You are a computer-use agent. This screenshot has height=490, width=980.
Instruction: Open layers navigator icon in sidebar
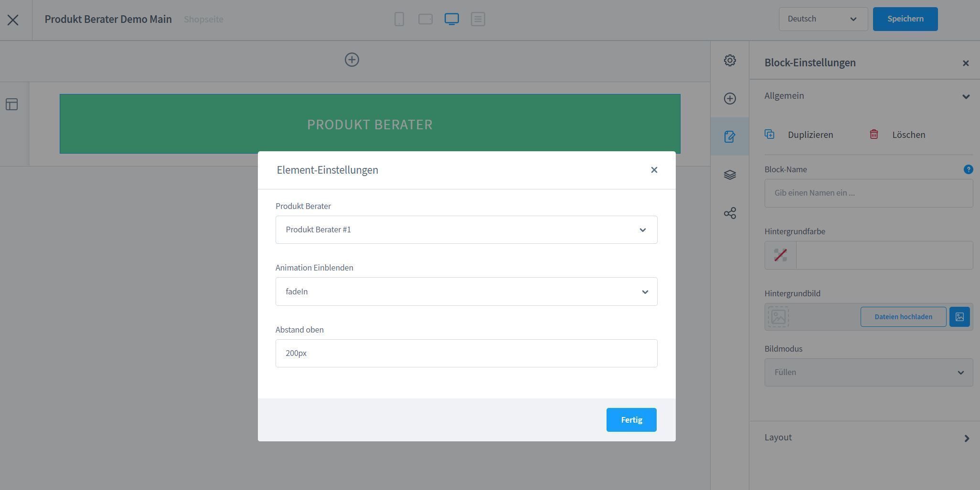729,175
